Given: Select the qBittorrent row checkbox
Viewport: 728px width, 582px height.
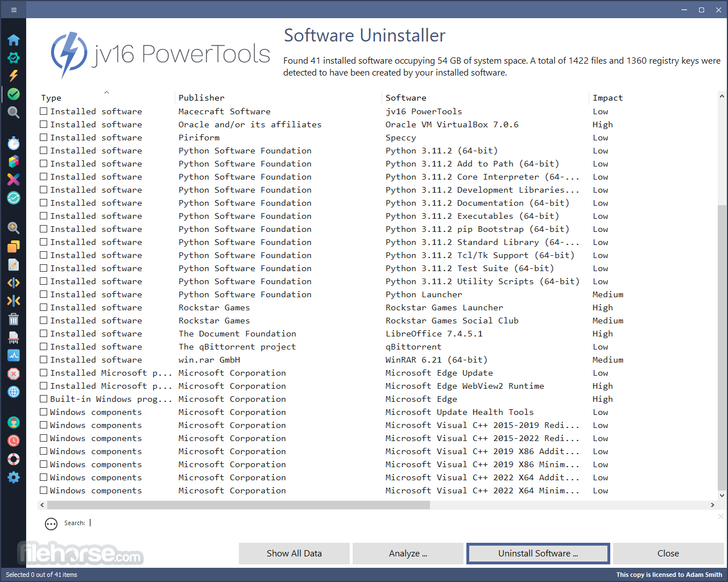Looking at the screenshot, I should coord(44,347).
